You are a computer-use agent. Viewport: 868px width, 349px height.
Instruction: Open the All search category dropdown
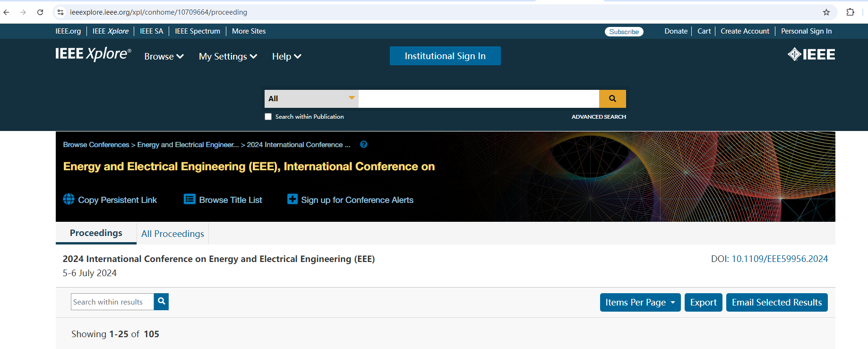coord(311,99)
